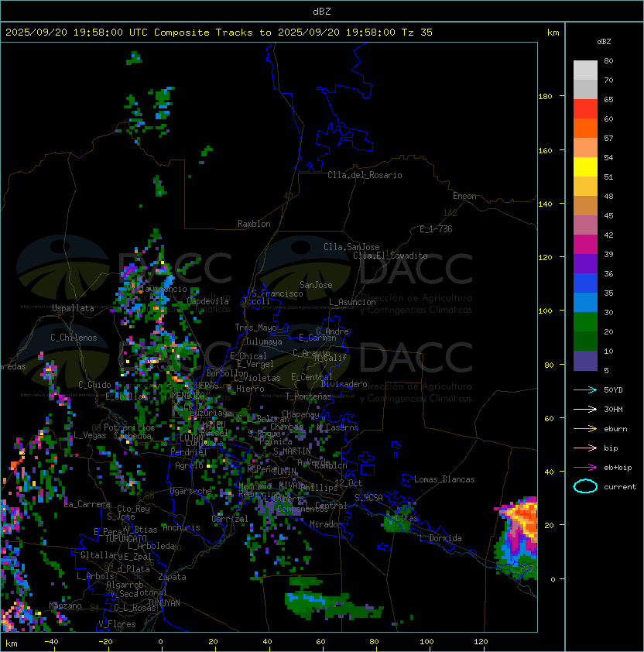Screen dimensions: 644x652
Task: Click the 50YD legend label
Action: [613, 390]
